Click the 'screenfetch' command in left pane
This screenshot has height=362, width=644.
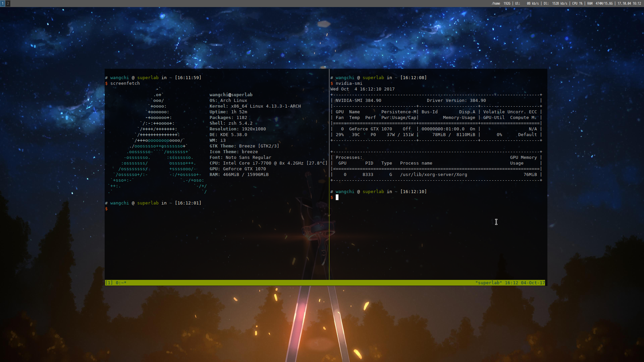[x=125, y=83]
